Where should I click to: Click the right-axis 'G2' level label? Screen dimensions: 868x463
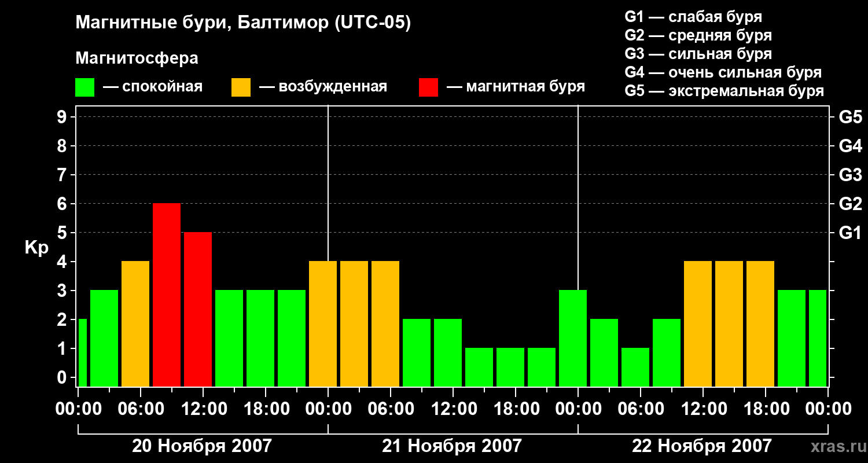coord(850,204)
